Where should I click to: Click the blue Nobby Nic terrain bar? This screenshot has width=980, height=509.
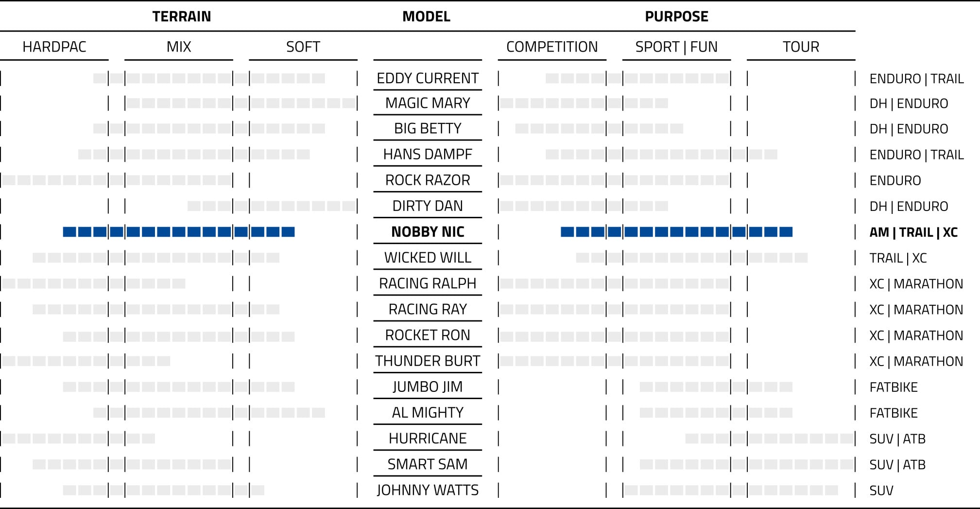(x=179, y=232)
